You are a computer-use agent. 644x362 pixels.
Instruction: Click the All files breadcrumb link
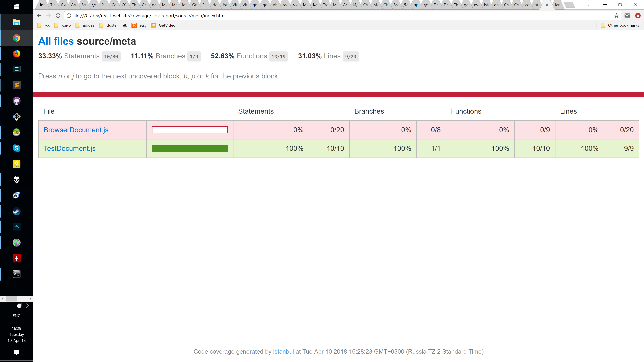click(56, 41)
